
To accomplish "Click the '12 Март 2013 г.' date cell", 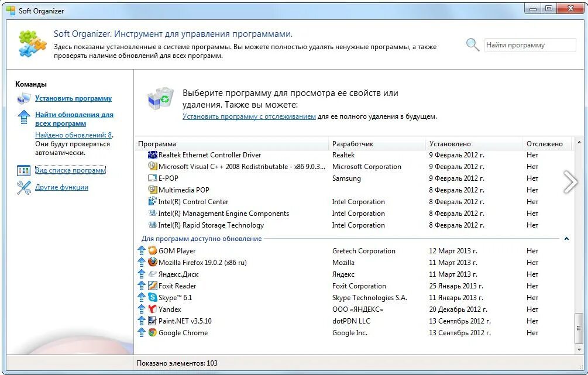I will [x=453, y=251].
